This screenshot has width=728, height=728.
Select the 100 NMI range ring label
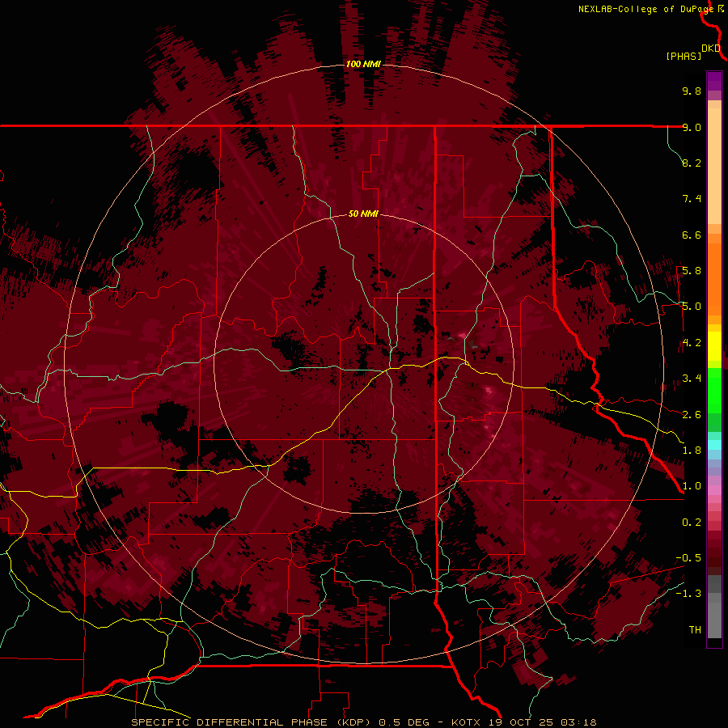363,64
